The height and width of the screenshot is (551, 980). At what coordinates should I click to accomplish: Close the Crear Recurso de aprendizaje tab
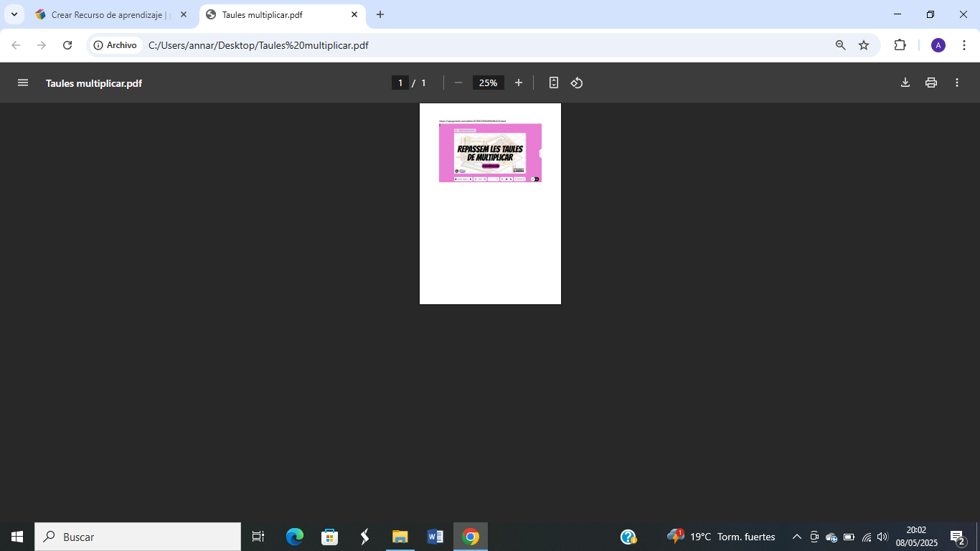click(x=184, y=14)
